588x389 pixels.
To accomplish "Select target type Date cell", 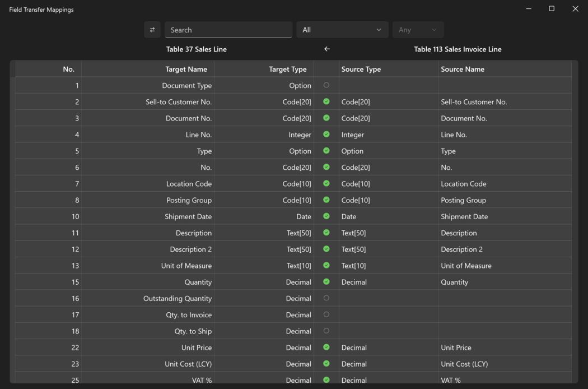I will pos(264,216).
